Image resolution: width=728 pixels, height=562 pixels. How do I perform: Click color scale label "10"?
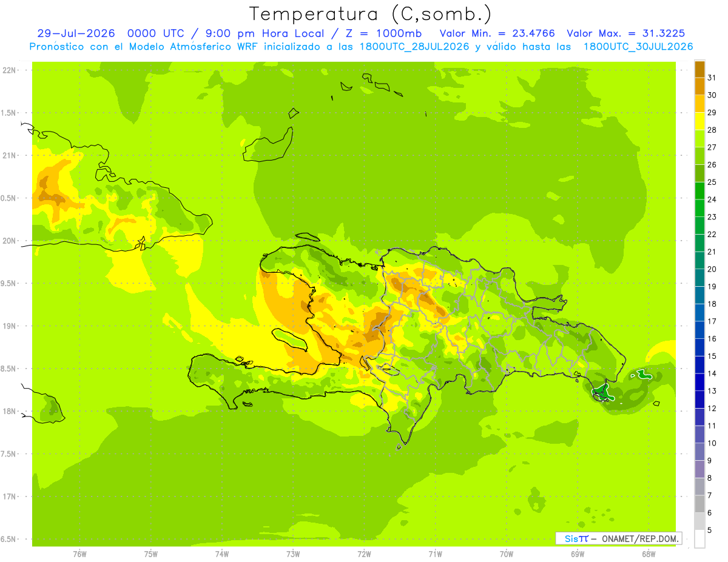coord(712,443)
